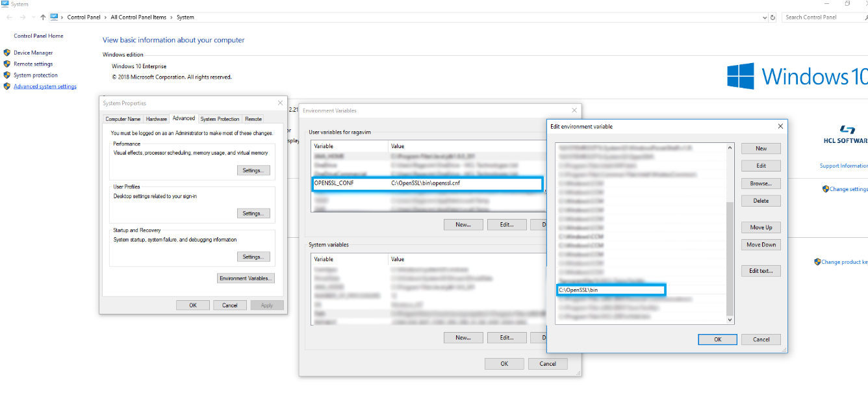Select the OPENSSL_CONF variable row

(x=427, y=183)
